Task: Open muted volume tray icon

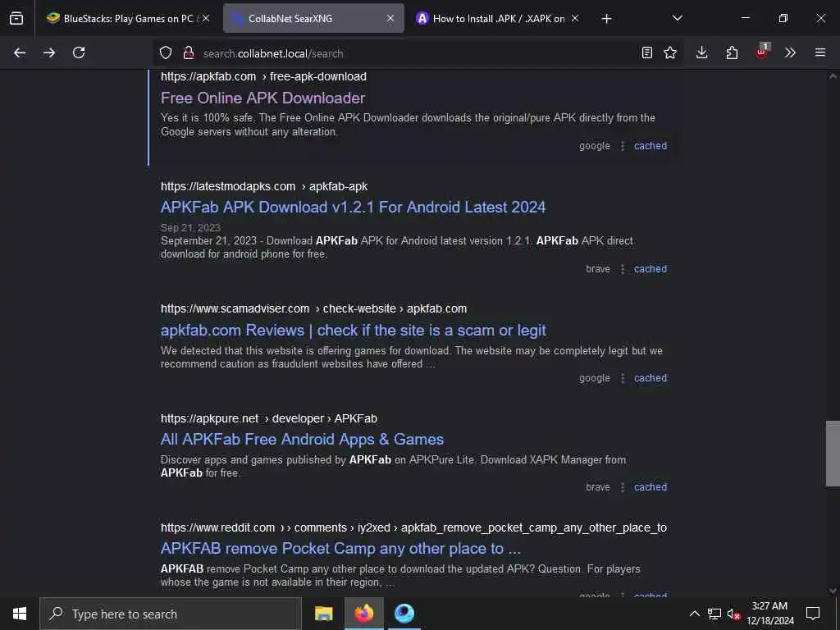Action: click(733, 614)
